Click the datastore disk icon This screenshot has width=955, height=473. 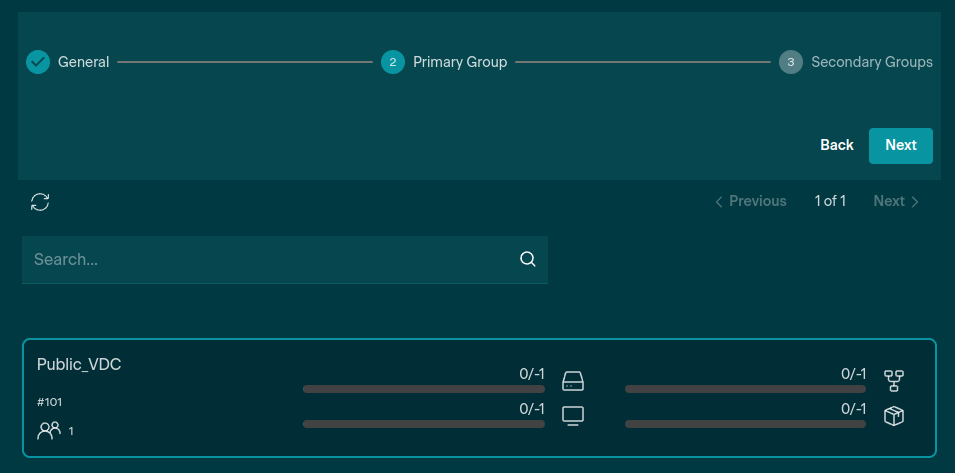pyautogui.click(x=572, y=381)
